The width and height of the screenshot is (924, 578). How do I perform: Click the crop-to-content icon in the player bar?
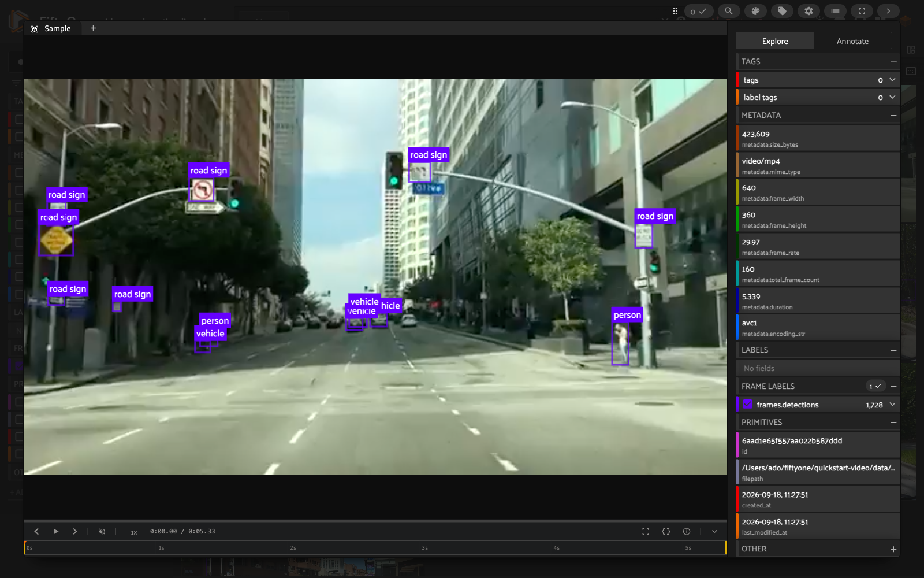coord(646,531)
